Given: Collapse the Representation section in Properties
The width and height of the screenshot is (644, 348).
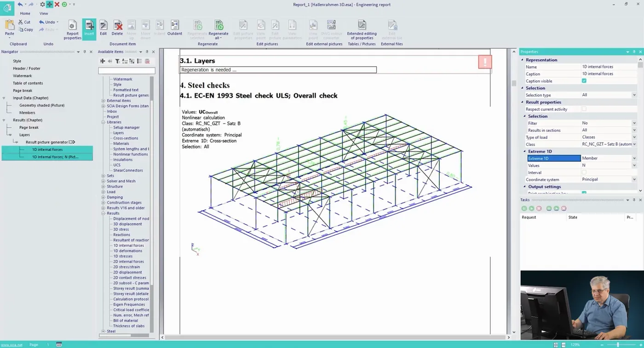Looking at the screenshot, I should (x=523, y=60).
